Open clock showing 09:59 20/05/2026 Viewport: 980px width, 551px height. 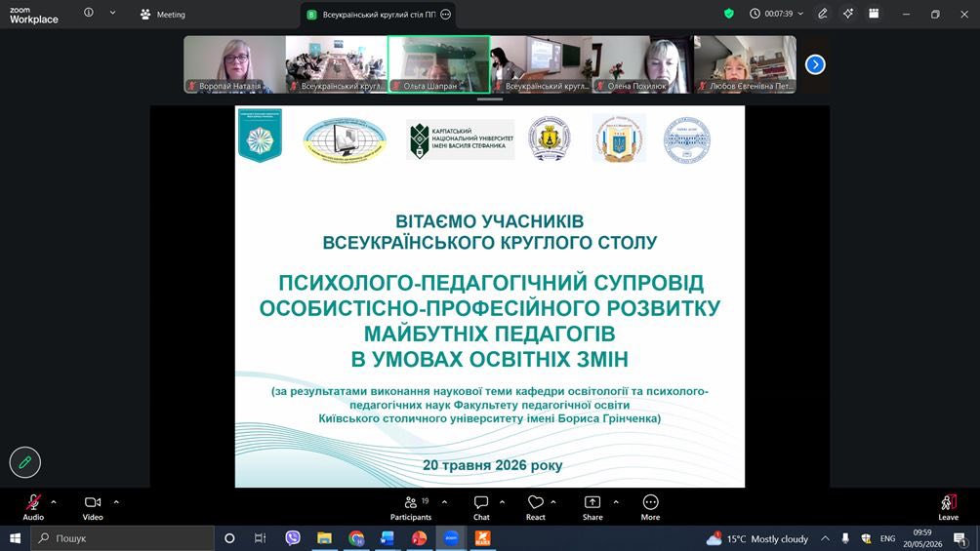922,538
